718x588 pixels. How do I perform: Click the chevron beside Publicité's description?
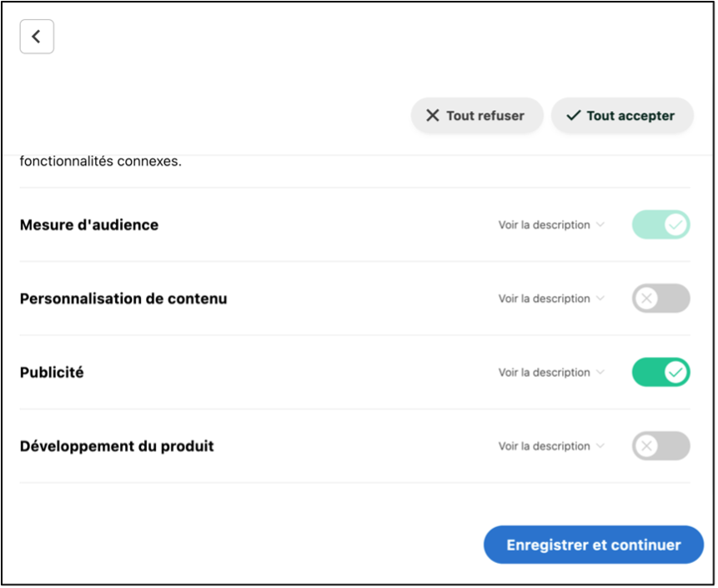[600, 373]
